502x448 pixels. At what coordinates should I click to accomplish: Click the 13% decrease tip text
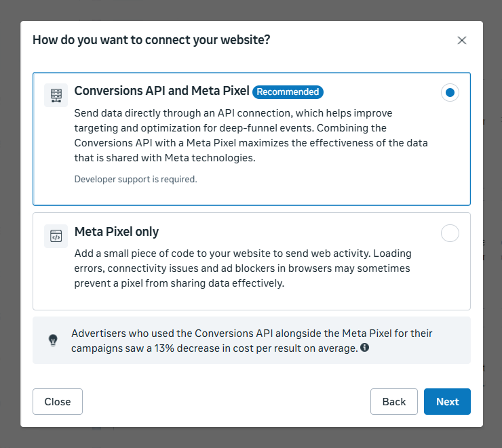(x=252, y=340)
